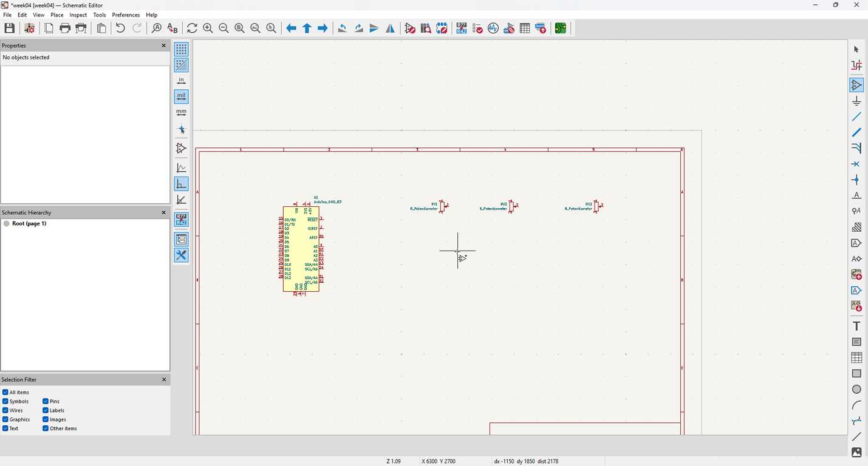
Task: Select the Add Symbol tool
Action: coord(856,85)
